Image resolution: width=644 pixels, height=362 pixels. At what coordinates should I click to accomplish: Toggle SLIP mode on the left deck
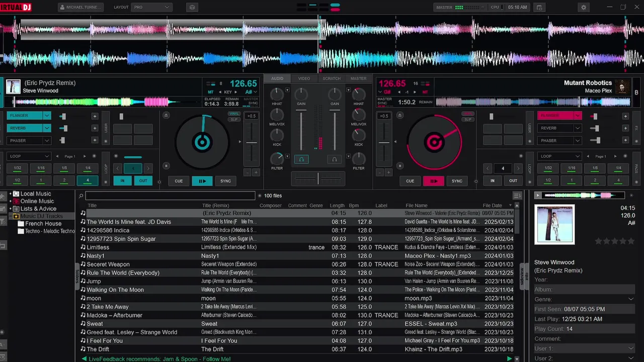[x=233, y=119]
